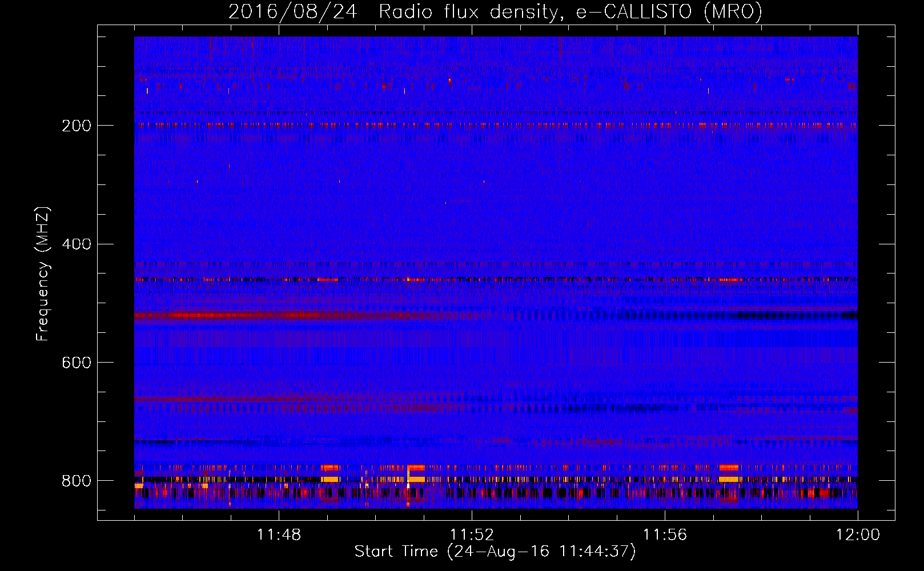The height and width of the screenshot is (571, 924).
Task: Click the "Start Time (24-Aug-16 11:44:37)" axis label
Action: (495, 552)
